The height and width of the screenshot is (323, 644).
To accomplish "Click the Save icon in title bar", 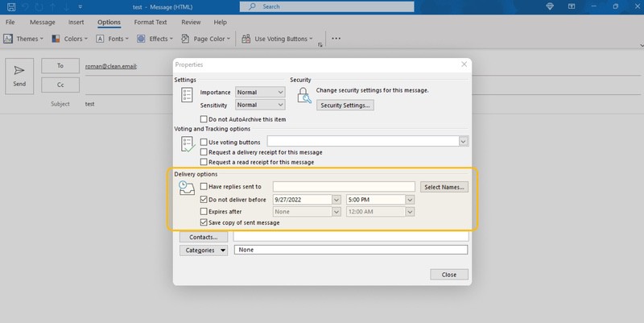I will 11,7.
